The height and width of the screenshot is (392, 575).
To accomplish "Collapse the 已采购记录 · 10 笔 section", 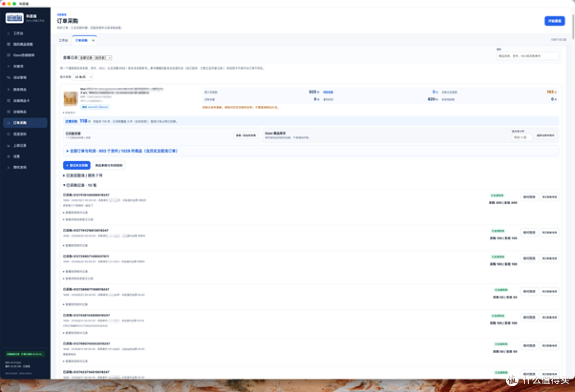I will pos(80,186).
